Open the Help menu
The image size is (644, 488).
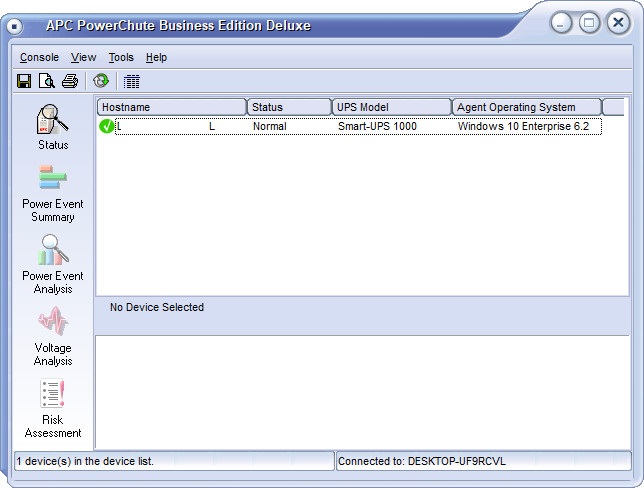coord(156,58)
